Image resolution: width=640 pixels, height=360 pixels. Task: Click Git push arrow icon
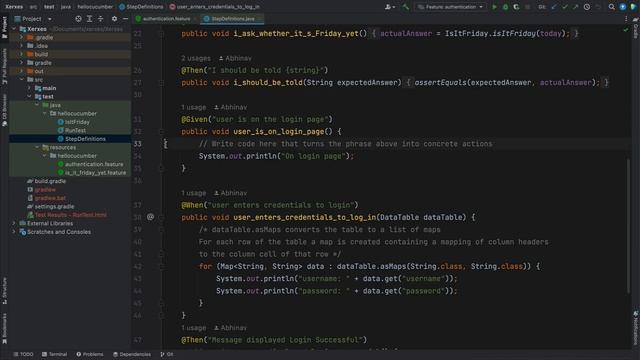(576, 7)
